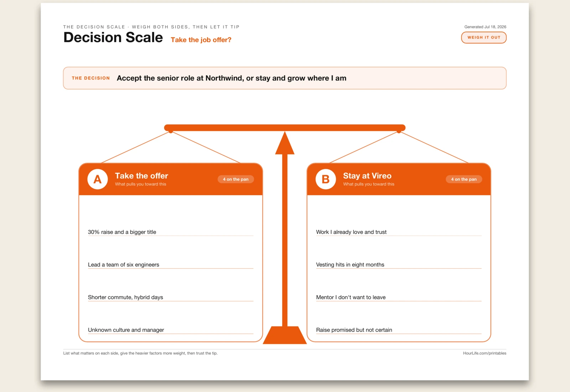This screenshot has height=392, width=570.
Task: Click the "Take the offer" card heading
Action: coord(141,176)
